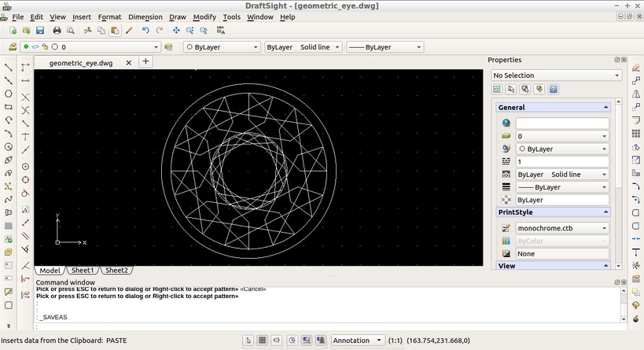Click the Print icon
Image resolution: width=644 pixels, height=350 pixels.
click(x=57, y=31)
